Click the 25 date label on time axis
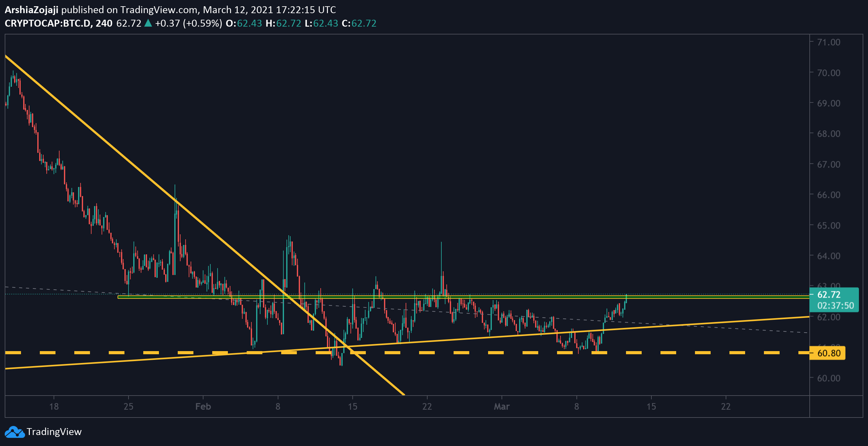The height and width of the screenshot is (446, 868). tap(129, 407)
